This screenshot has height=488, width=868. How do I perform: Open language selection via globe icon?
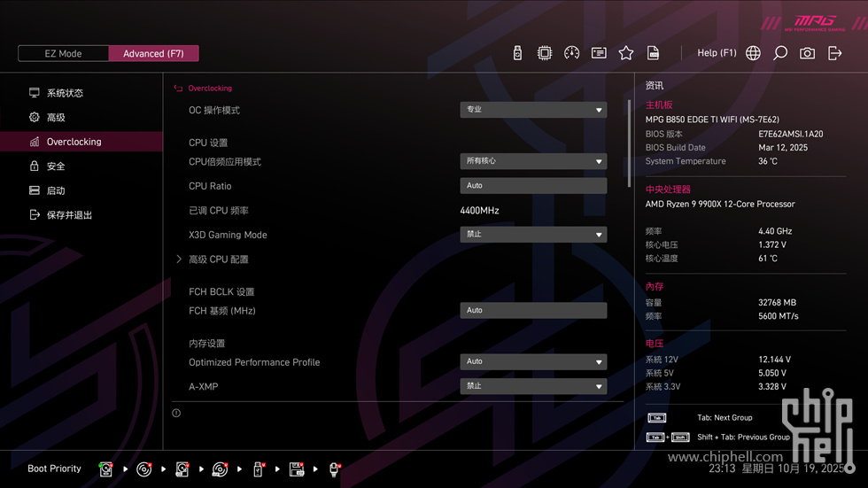tap(753, 53)
